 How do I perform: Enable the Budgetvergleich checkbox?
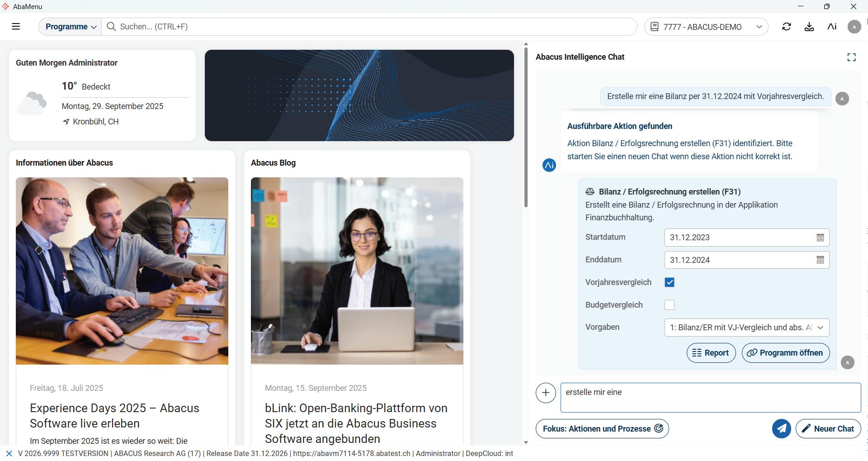(670, 305)
